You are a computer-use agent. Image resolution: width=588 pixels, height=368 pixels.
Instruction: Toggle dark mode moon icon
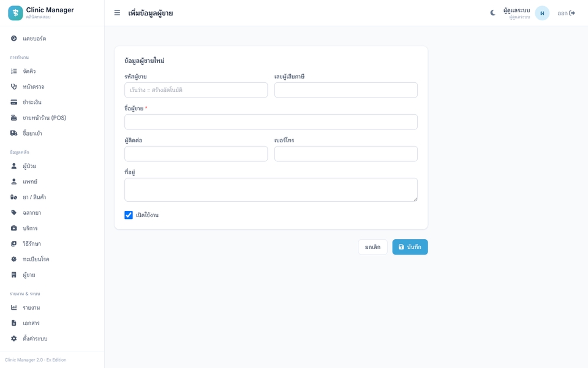click(x=492, y=13)
